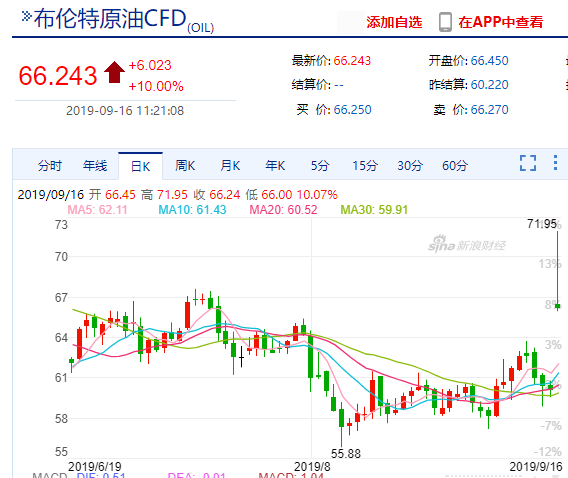Click the phone icon beside 在APP中查看
Screen dimensions: 568x478
(x=445, y=22)
